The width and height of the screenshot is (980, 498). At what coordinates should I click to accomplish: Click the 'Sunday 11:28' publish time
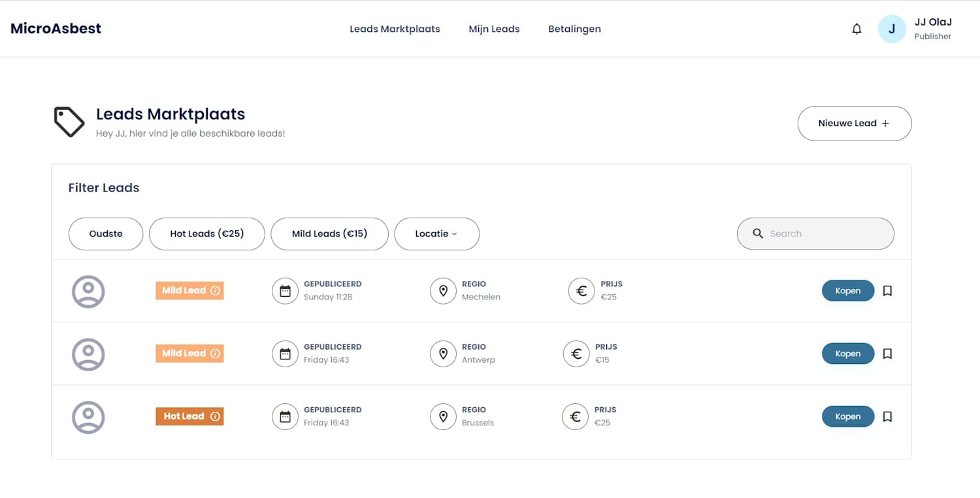328,297
